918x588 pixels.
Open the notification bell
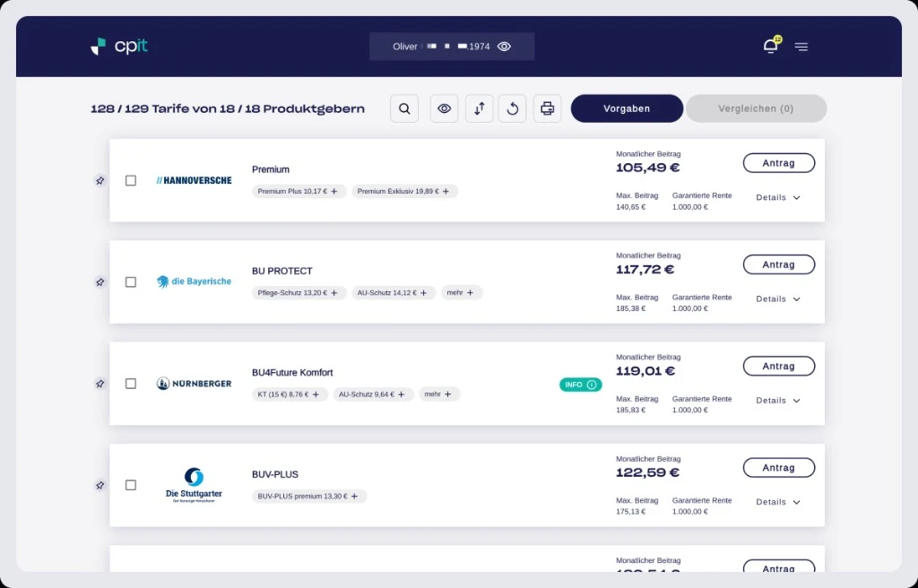point(770,46)
